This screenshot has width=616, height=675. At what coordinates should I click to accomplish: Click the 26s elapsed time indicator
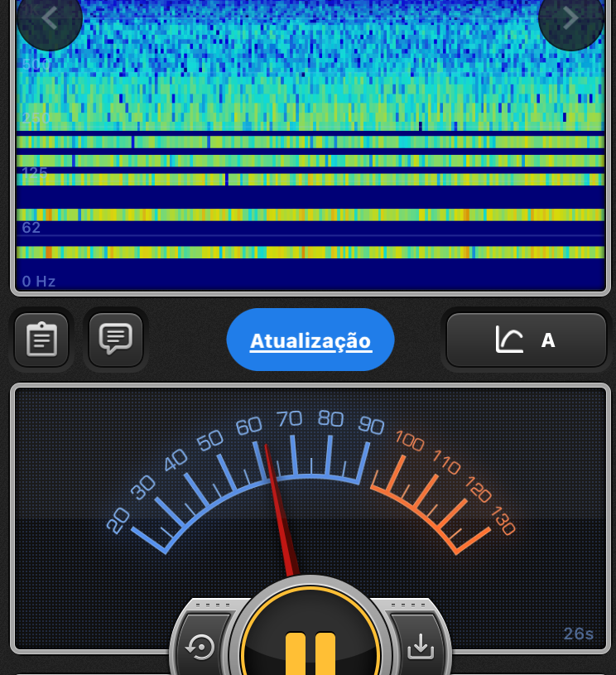tap(579, 634)
